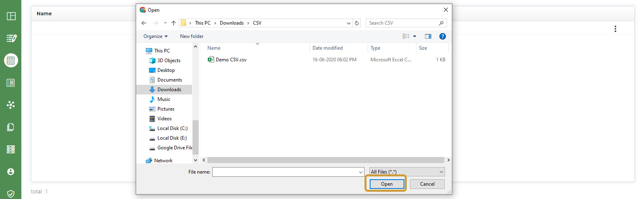Select the Demo CSV.csv file
This screenshot has width=644, height=199.
tap(231, 60)
